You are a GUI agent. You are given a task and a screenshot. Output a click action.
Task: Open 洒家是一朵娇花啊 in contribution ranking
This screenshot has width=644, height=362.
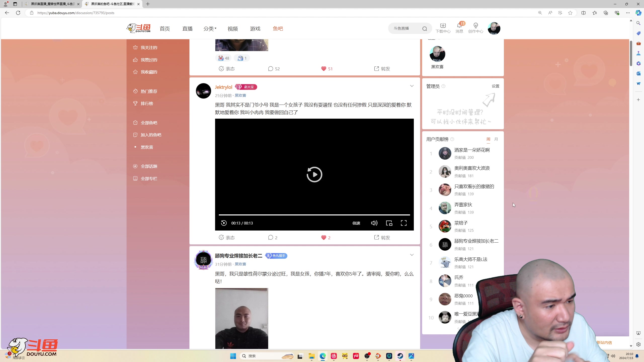(x=472, y=150)
